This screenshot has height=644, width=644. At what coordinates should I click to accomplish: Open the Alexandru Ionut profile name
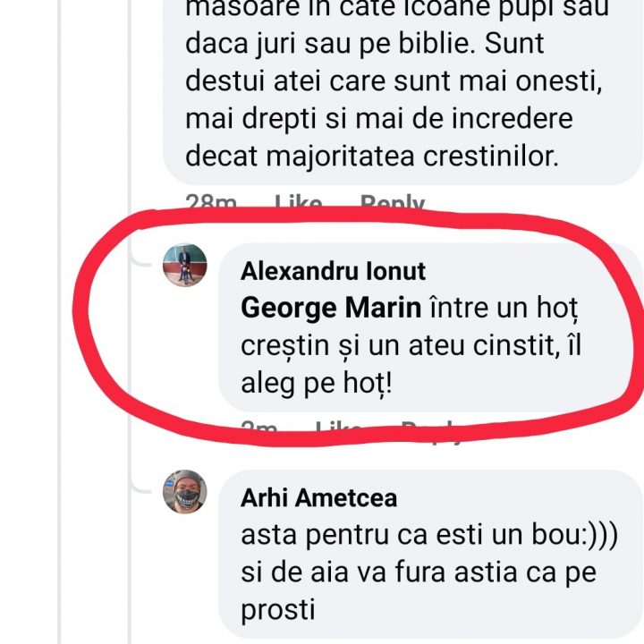click(333, 271)
